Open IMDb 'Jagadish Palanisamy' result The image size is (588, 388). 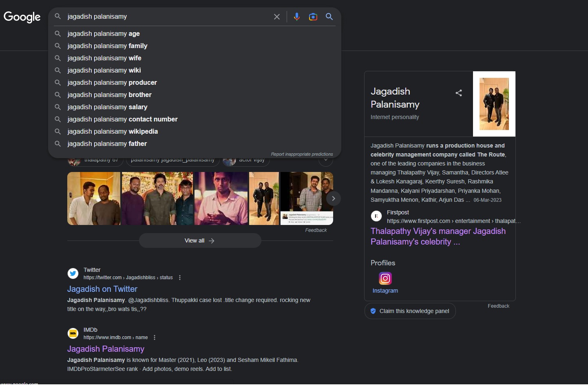[106, 349]
